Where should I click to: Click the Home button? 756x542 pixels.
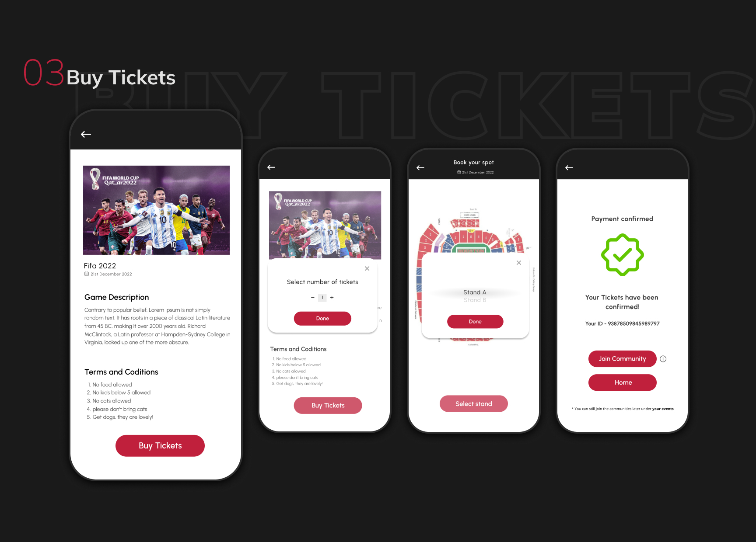tap(622, 382)
